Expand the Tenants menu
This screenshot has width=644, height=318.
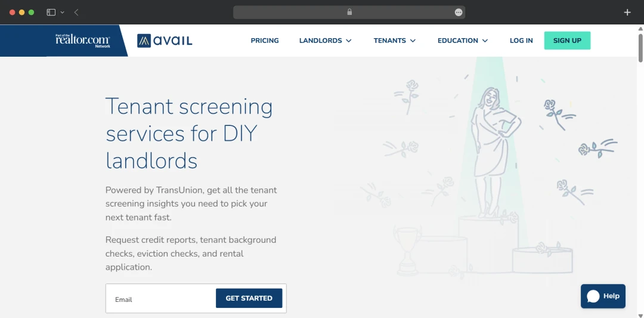[x=395, y=41]
